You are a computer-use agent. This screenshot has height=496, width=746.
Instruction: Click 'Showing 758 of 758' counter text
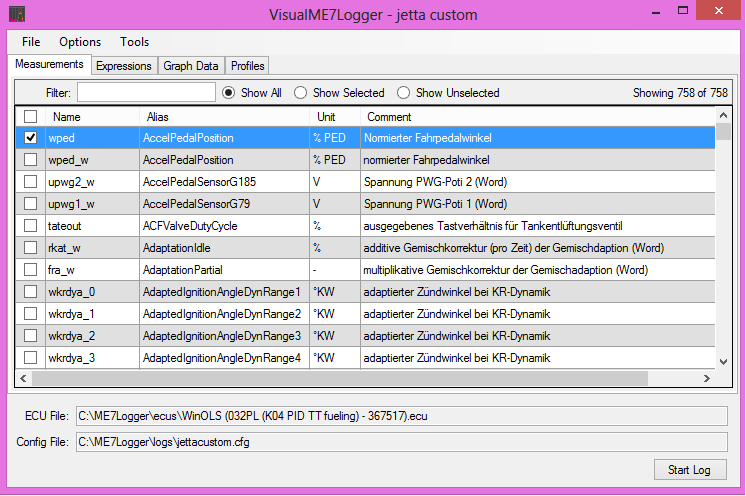pos(680,93)
